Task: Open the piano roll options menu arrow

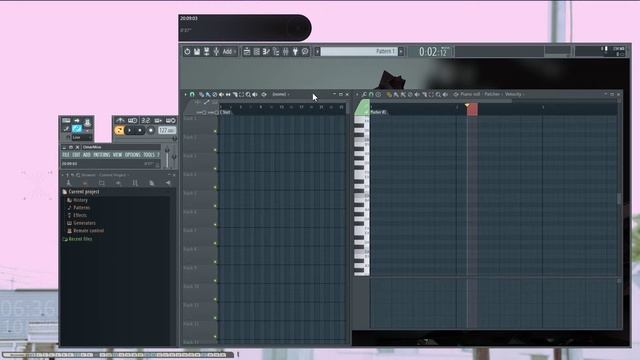Action: coord(358,95)
